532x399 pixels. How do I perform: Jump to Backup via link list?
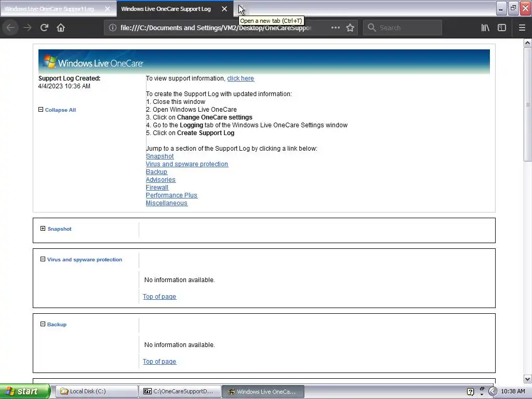[156, 171]
